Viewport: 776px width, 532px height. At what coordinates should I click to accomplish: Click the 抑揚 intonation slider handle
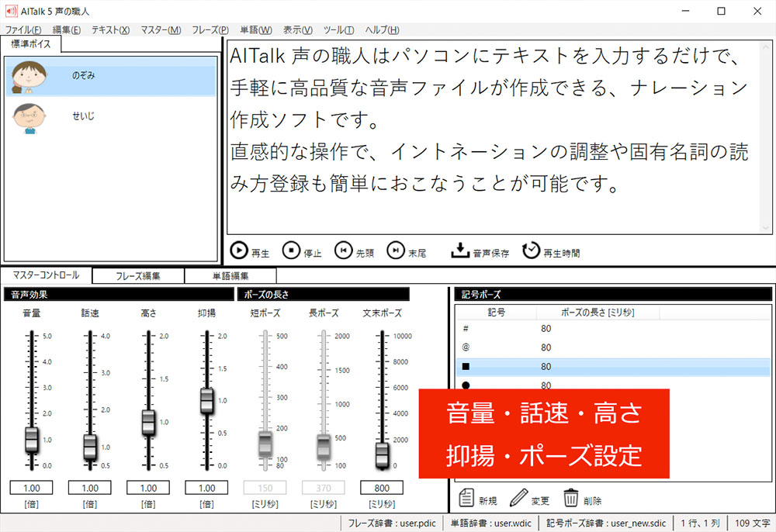click(207, 400)
